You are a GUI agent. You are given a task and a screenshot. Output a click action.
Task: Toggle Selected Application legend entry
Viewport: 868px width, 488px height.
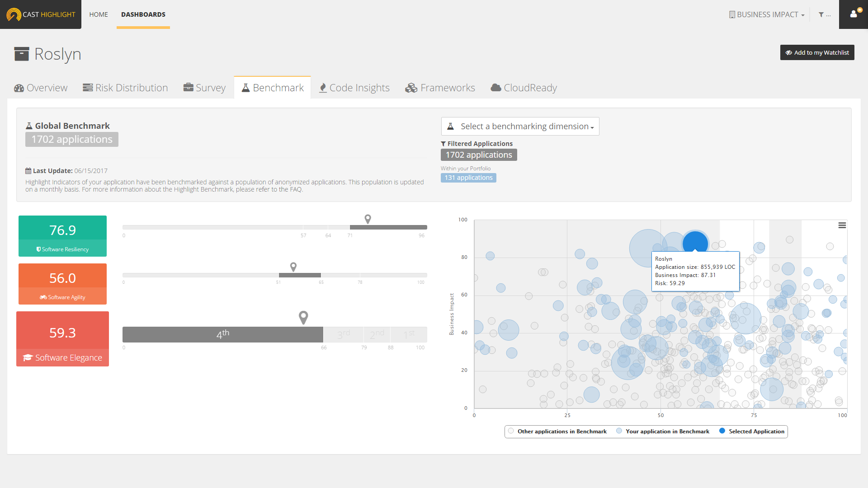coord(752,432)
